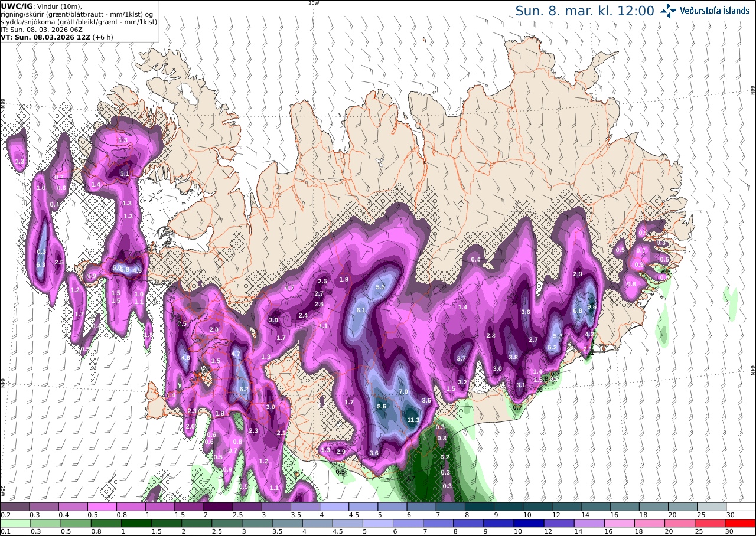This screenshot has width=756, height=536.
Task: Select header line 'UWC/IG: Vindur (10m),'
Action: [x=42, y=6]
